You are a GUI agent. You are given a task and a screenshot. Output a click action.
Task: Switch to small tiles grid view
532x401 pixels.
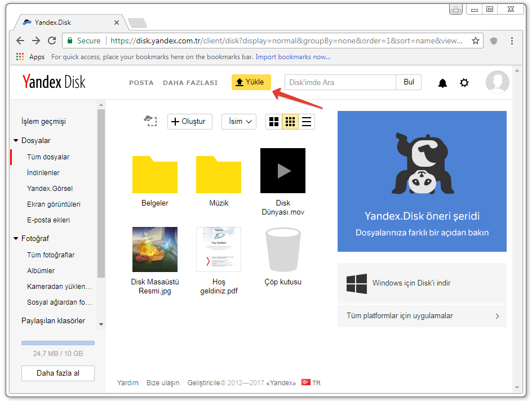[x=290, y=122]
